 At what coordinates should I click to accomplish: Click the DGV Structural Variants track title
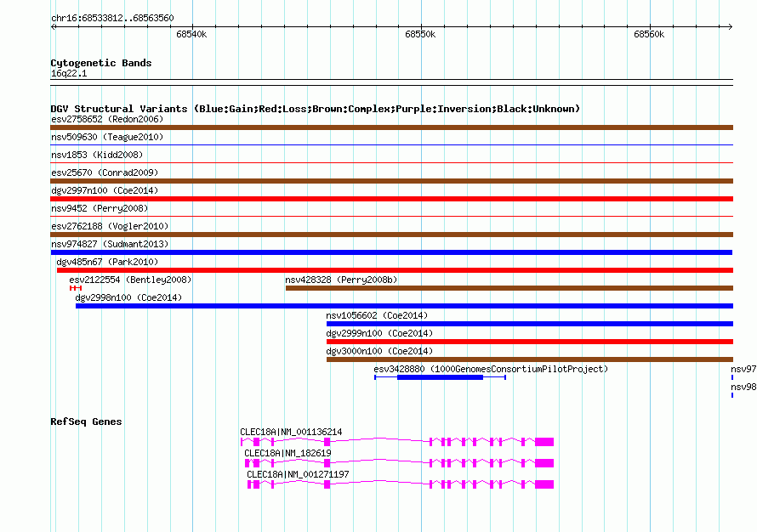[316, 109]
